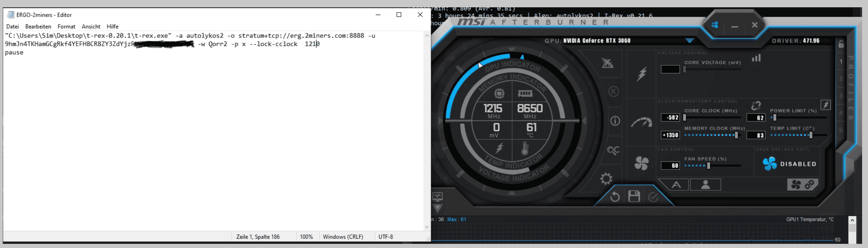Click the GPU chip icon above 1215 MHz
This screenshot has height=248, width=868.
pos(499,93)
